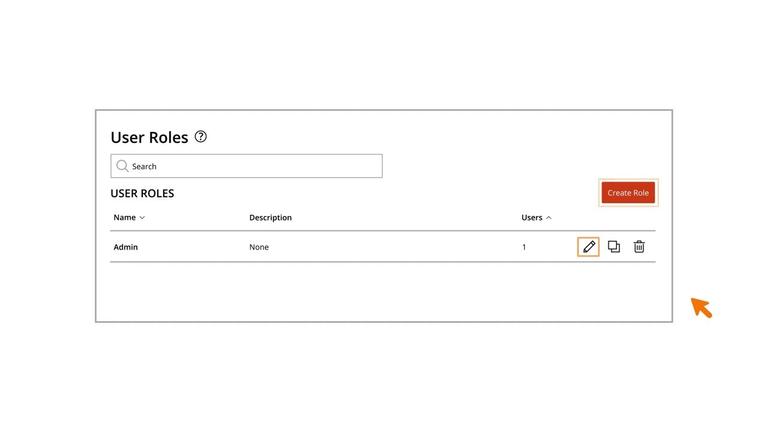The height and width of the screenshot is (432, 768).
Task: Sort roles by the Name column chevron
Action: pos(142,217)
